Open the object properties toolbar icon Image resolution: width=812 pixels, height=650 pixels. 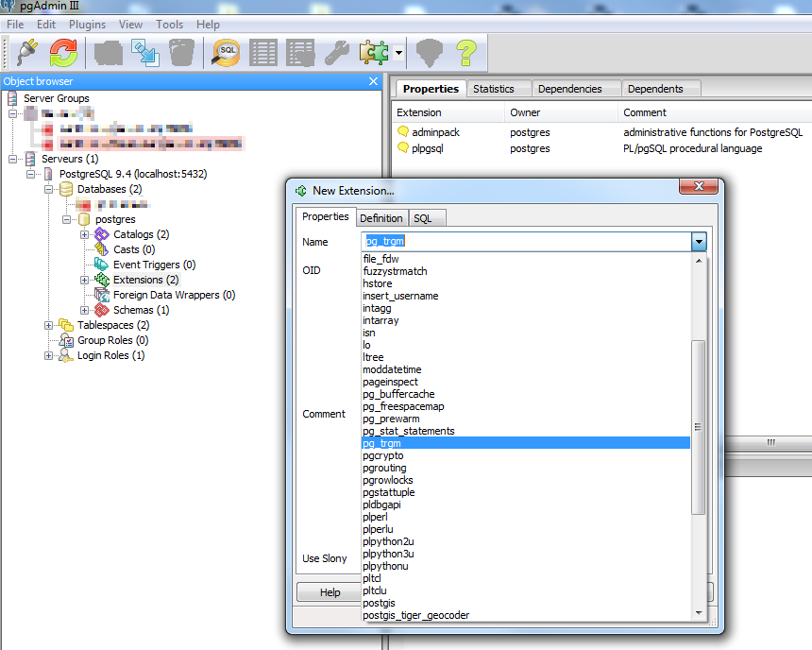(108, 53)
